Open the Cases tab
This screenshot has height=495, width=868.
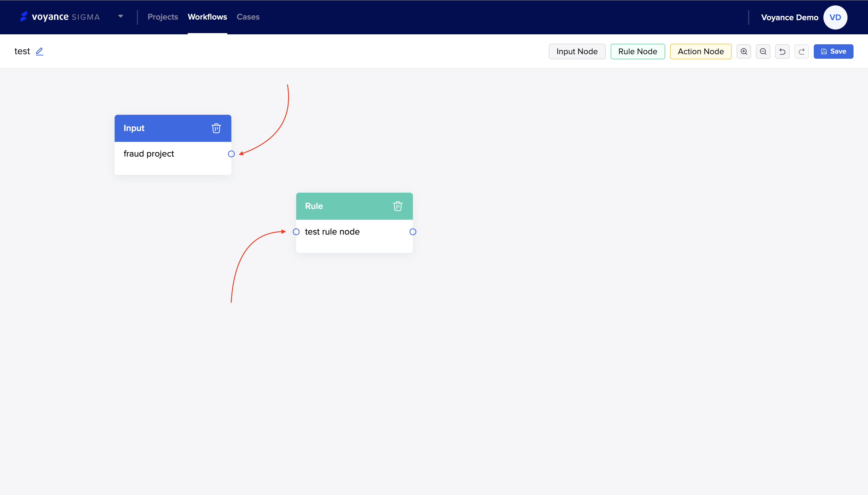(248, 17)
